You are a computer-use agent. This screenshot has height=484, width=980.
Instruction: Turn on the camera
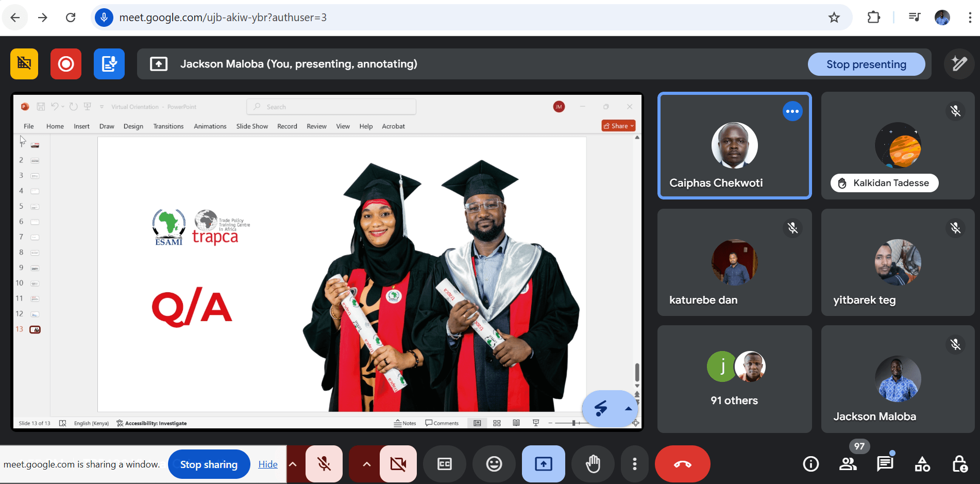398,464
